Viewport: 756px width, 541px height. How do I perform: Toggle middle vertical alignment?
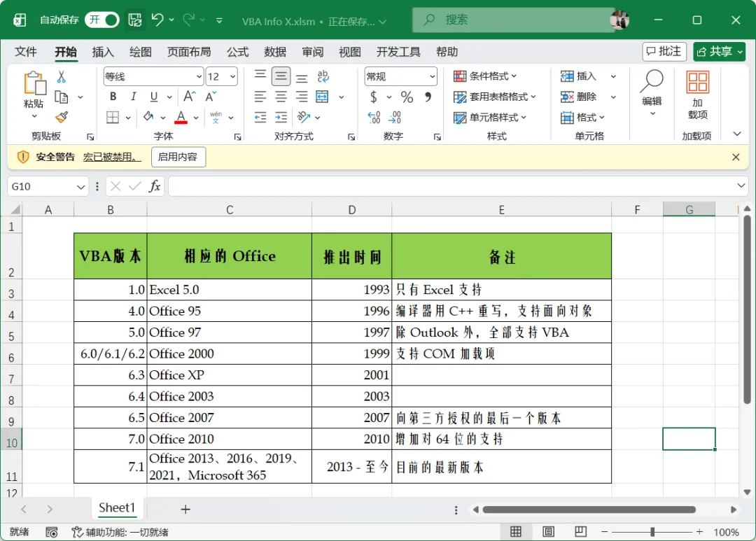[x=281, y=76]
